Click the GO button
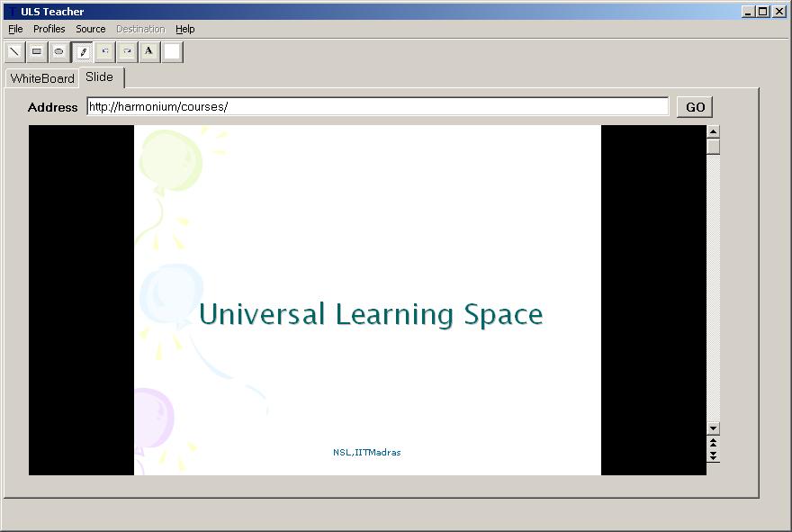Image resolution: width=792 pixels, height=532 pixels. pyautogui.click(x=695, y=107)
